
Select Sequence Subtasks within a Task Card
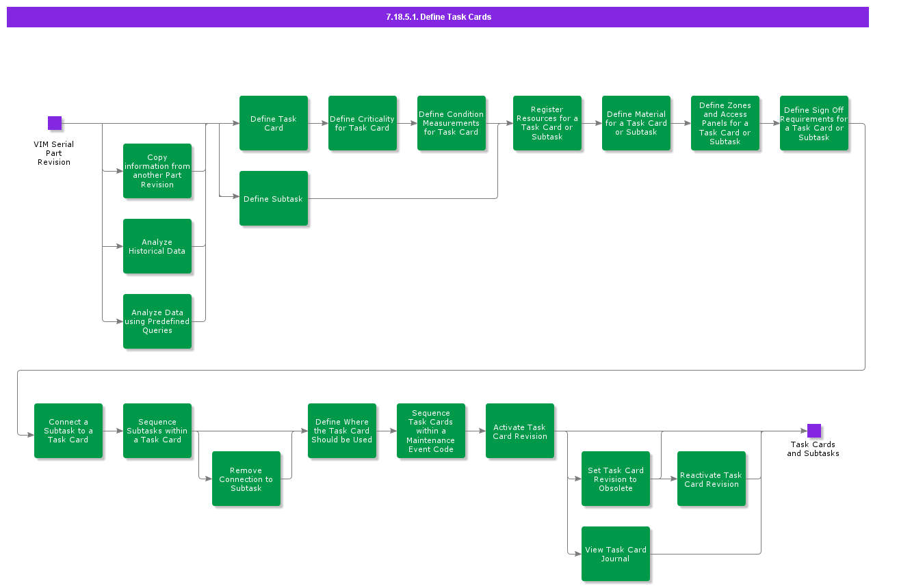coord(157,431)
